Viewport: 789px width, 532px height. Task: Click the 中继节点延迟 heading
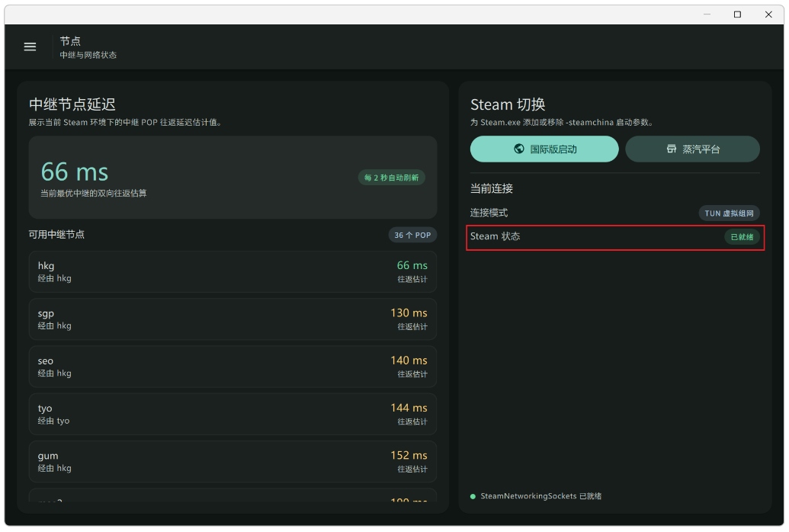tap(72, 104)
